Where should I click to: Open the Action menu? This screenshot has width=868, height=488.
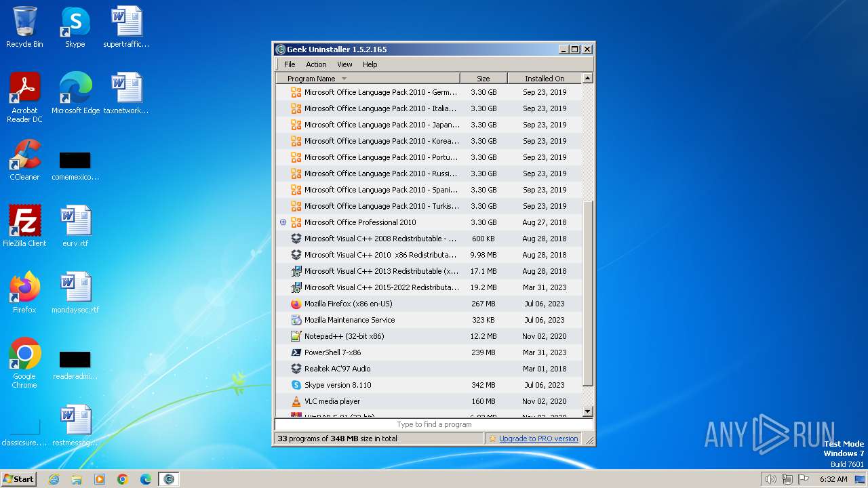pos(316,64)
